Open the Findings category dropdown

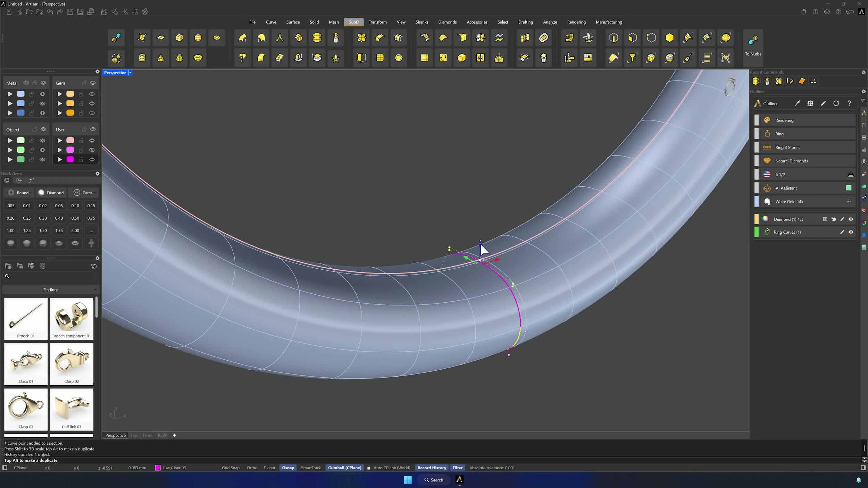tap(51, 290)
